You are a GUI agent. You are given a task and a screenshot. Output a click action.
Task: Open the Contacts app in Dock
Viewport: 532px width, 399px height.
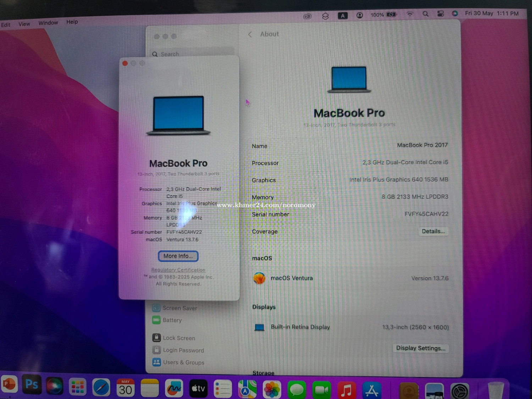[409, 391]
